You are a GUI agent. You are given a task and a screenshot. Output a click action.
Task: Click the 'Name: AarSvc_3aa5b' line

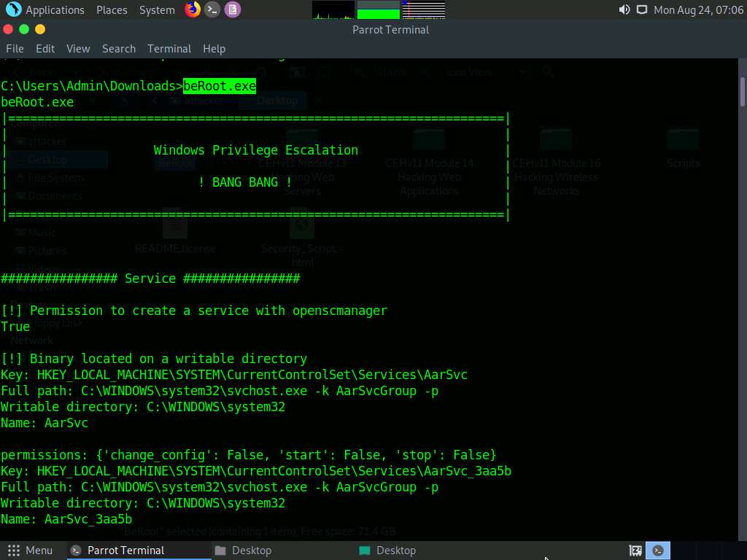pos(66,519)
